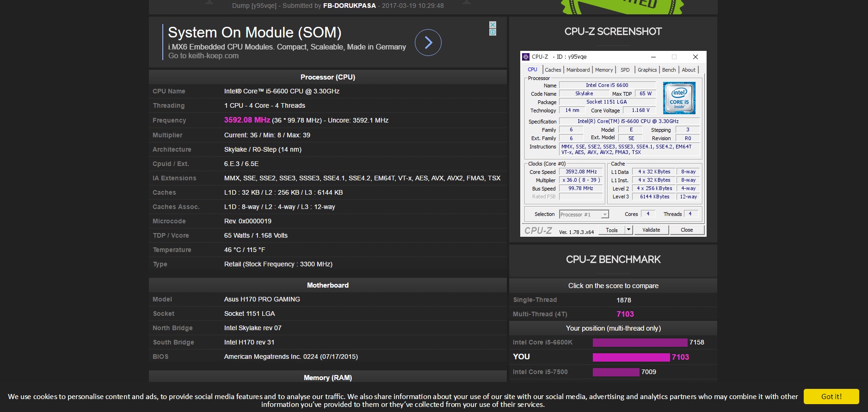
Task: Click the Intel Core i5-6600K label
Action: click(x=542, y=342)
